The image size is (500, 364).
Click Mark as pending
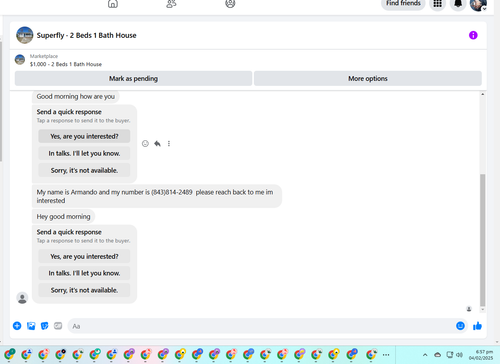point(133,78)
